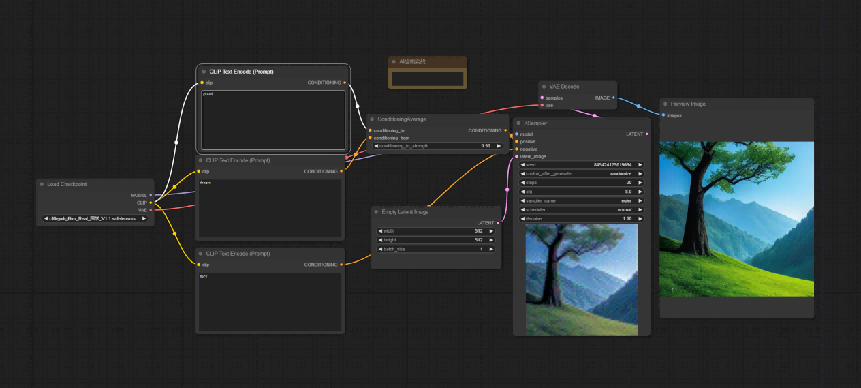The height and width of the screenshot is (388, 861).
Task: Click the text box of the selected CLIP Text Encode node
Action: click(x=273, y=120)
